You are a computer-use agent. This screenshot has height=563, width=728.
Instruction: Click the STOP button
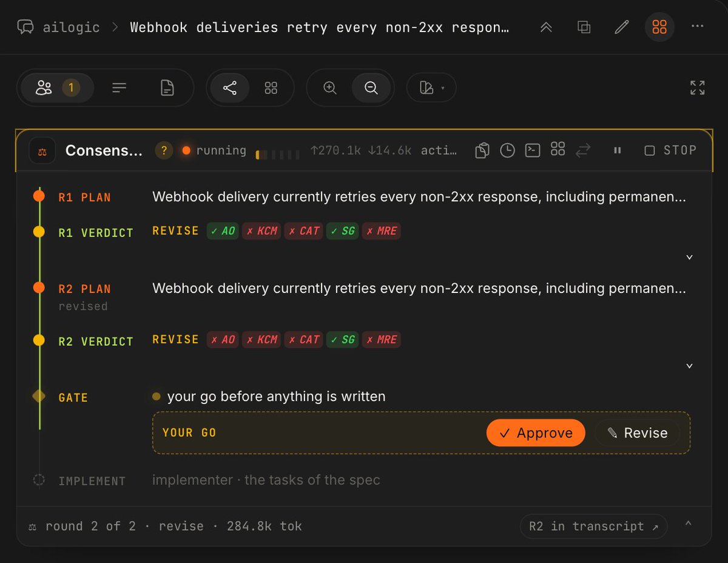(x=670, y=150)
